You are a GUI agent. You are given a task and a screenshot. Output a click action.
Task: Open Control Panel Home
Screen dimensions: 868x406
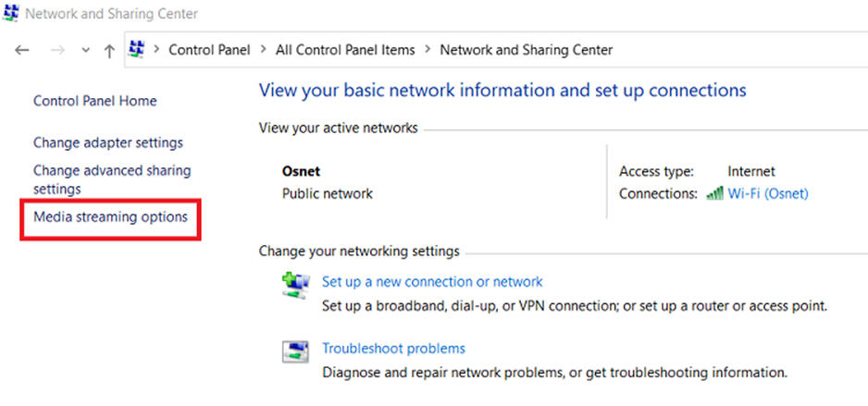click(x=94, y=101)
